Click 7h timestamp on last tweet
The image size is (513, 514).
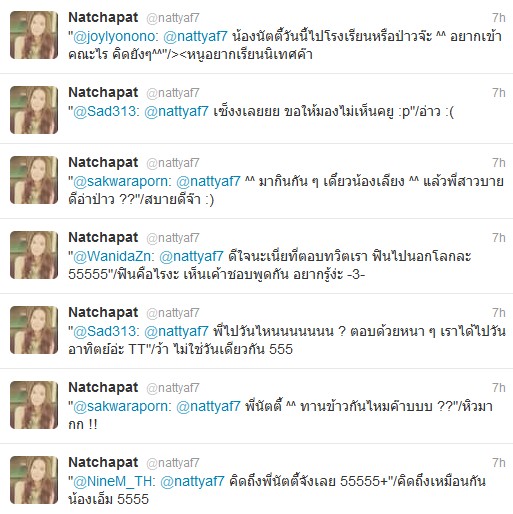(x=499, y=463)
